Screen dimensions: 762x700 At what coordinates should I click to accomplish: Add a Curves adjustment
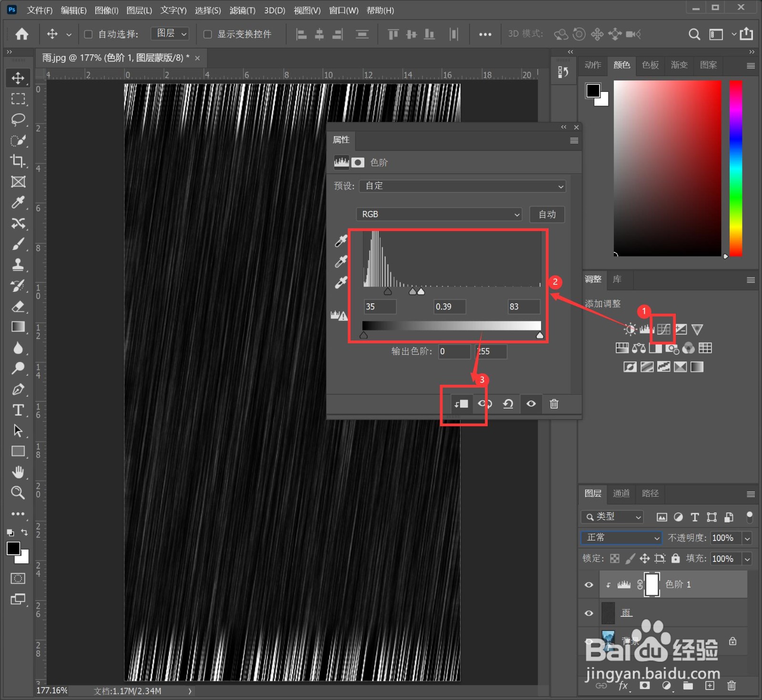pos(663,329)
